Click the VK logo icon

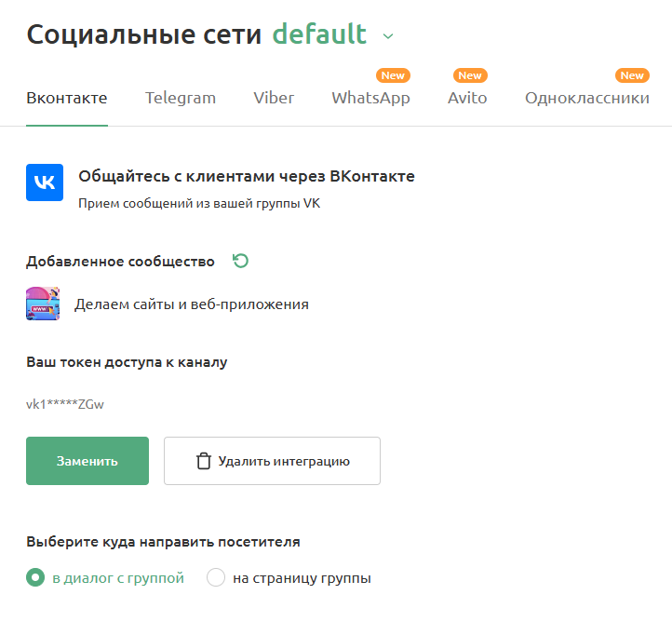[45, 182]
